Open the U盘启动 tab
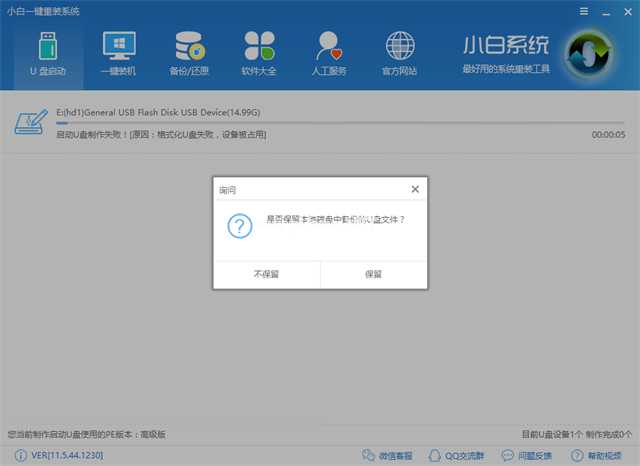 click(48, 54)
